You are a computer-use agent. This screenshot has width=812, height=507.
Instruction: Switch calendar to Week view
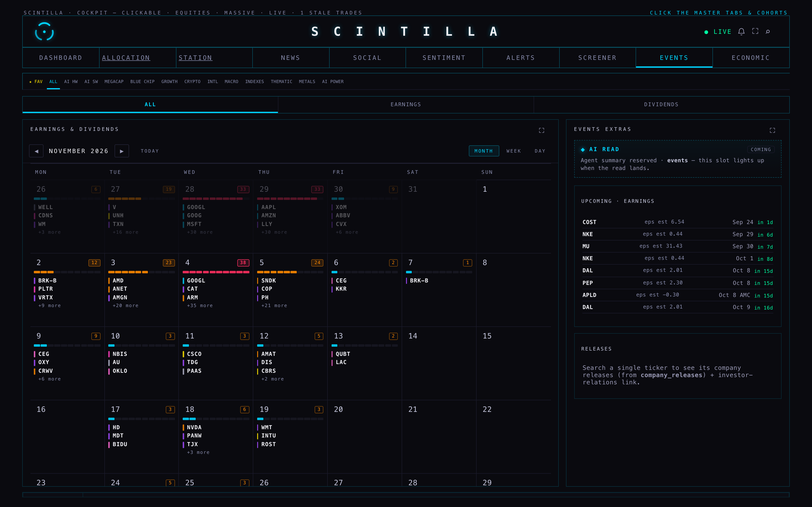pos(513,151)
